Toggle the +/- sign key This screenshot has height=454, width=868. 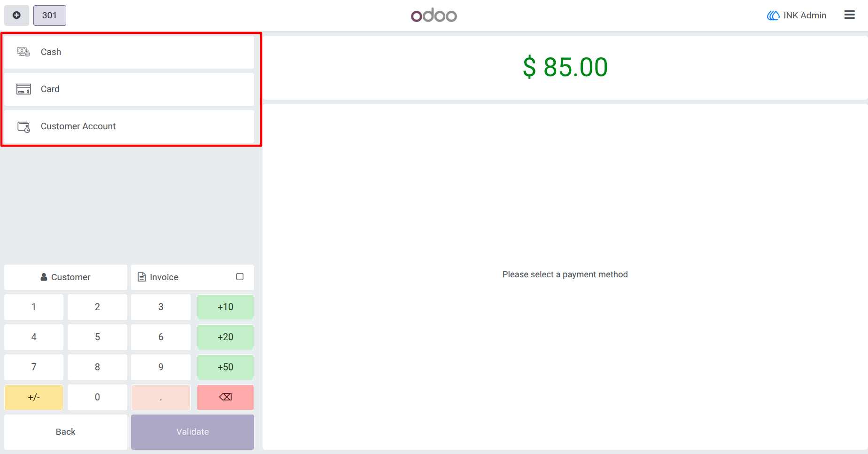click(x=34, y=397)
